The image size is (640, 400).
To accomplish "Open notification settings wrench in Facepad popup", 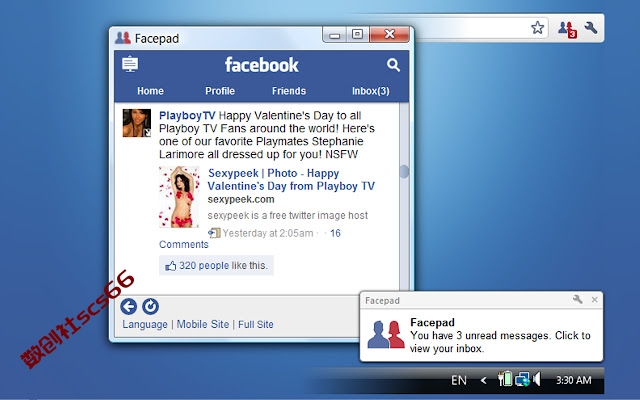I will (578, 300).
